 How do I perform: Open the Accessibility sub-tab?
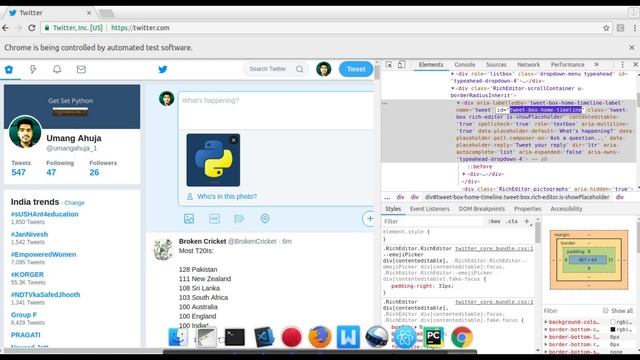pyautogui.click(x=566, y=209)
